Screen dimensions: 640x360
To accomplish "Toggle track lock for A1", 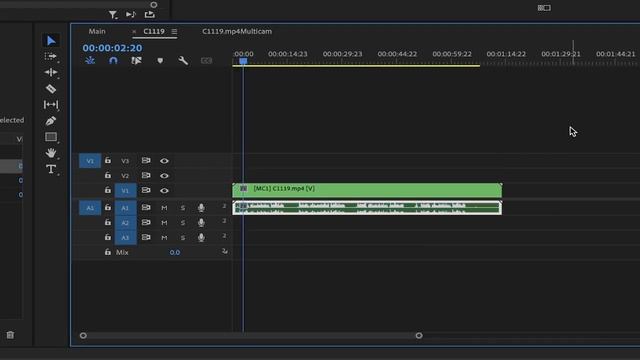I will point(108,207).
